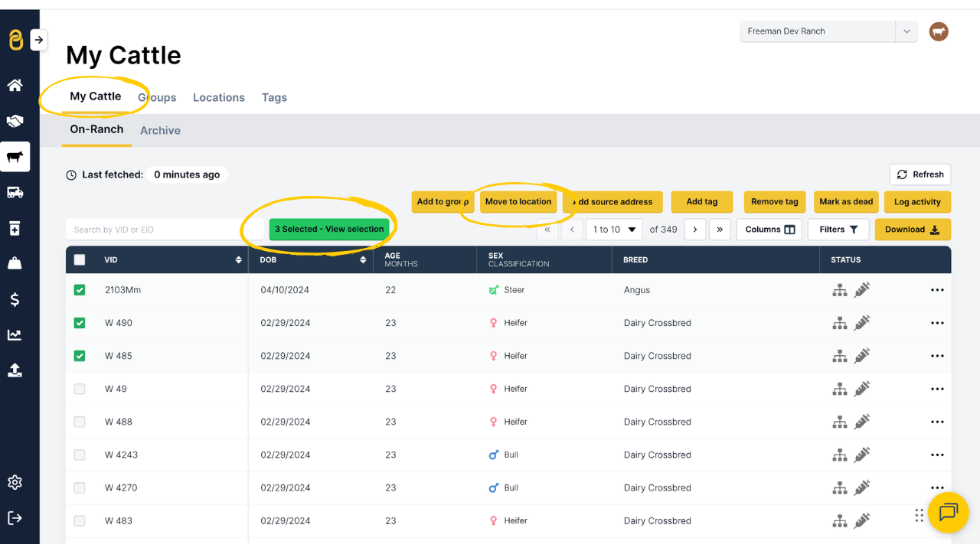
Task: Open the truck transport sidebar icon
Action: pos(15,193)
